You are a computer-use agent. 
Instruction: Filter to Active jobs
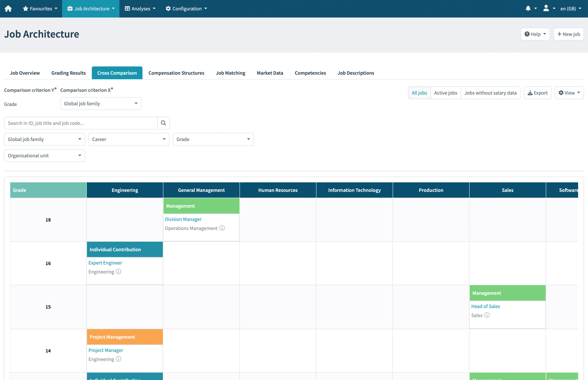446,93
